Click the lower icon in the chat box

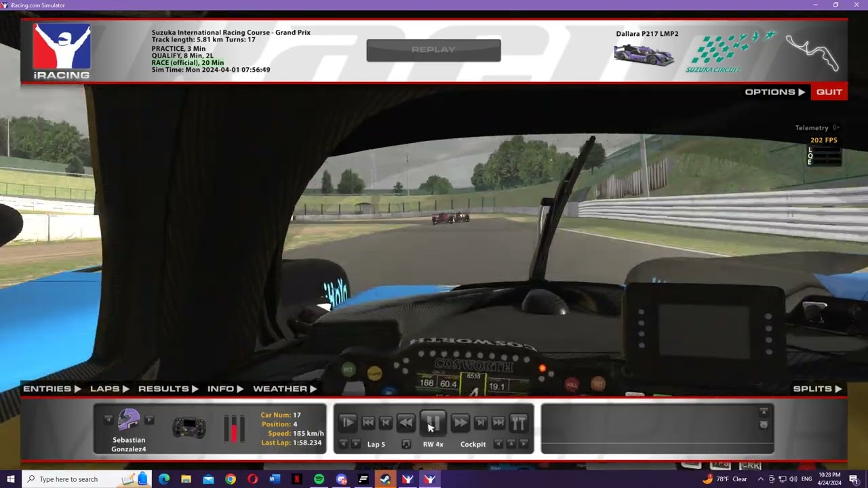[764, 425]
